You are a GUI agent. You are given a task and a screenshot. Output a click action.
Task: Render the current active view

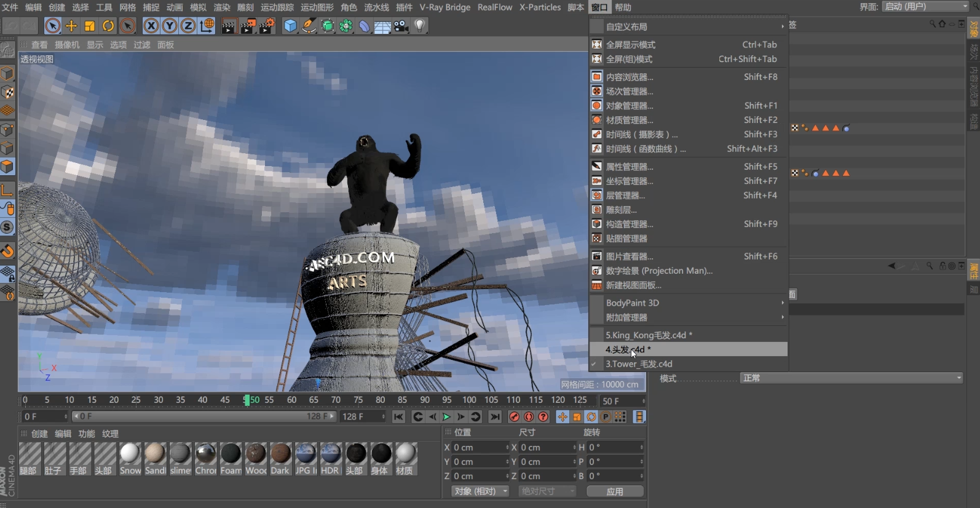(x=229, y=26)
